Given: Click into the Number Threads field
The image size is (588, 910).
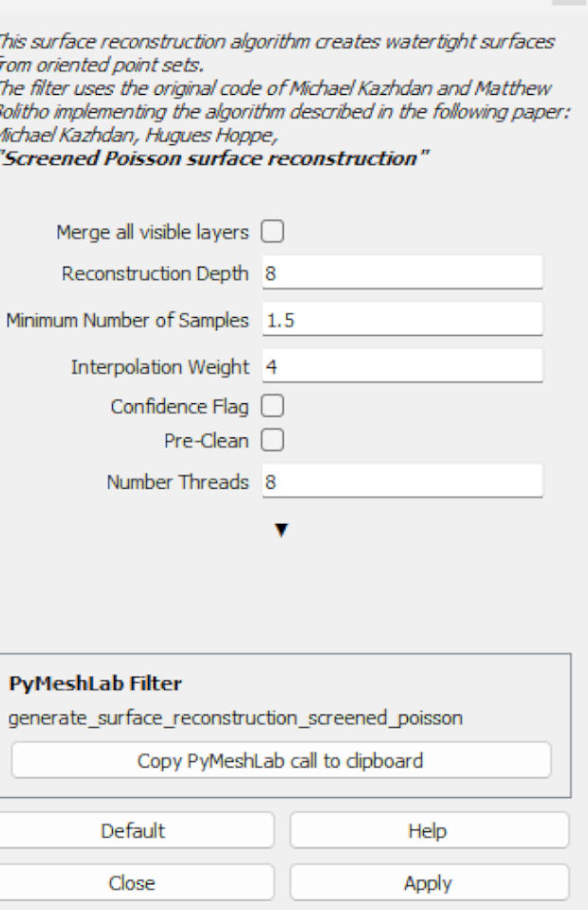Looking at the screenshot, I should coord(401,481).
